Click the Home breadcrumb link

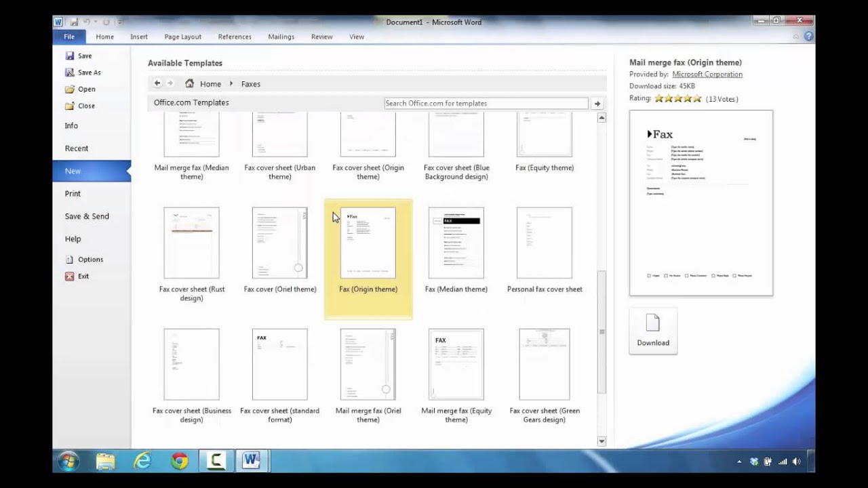[210, 84]
